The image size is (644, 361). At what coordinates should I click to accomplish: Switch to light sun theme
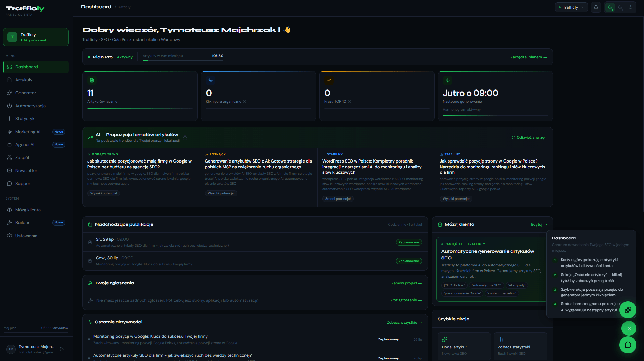pyautogui.click(x=630, y=7)
